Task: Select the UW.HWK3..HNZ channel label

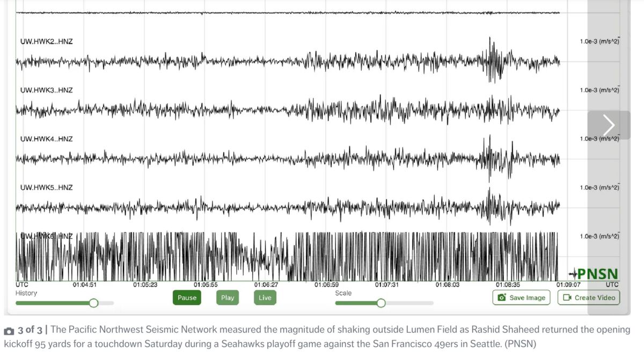Action: click(46, 90)
